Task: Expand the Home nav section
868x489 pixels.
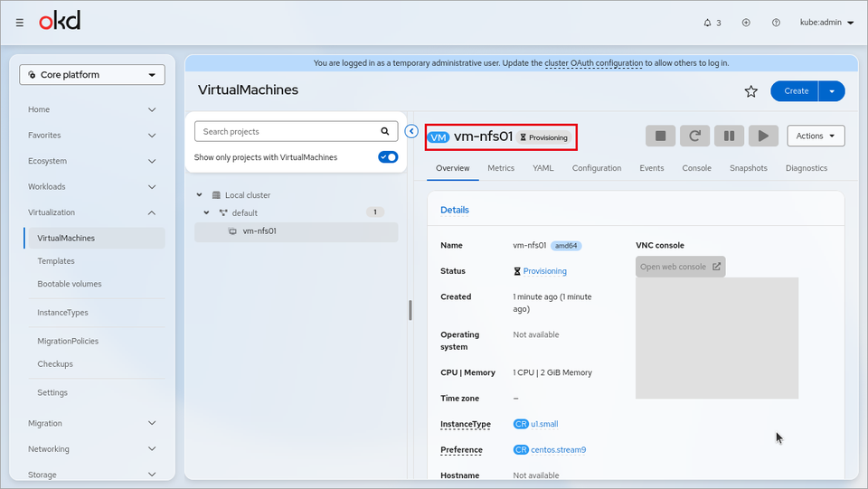Action: click(92, 109)
